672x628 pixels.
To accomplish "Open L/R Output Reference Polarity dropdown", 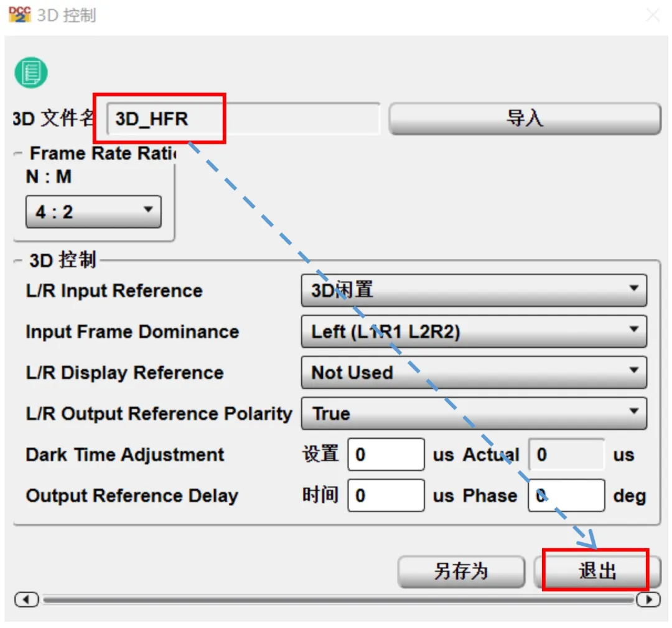I will [474, 413].
